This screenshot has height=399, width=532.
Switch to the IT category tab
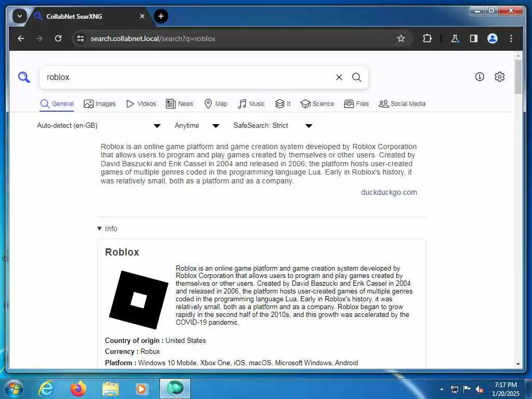[283, 104]
